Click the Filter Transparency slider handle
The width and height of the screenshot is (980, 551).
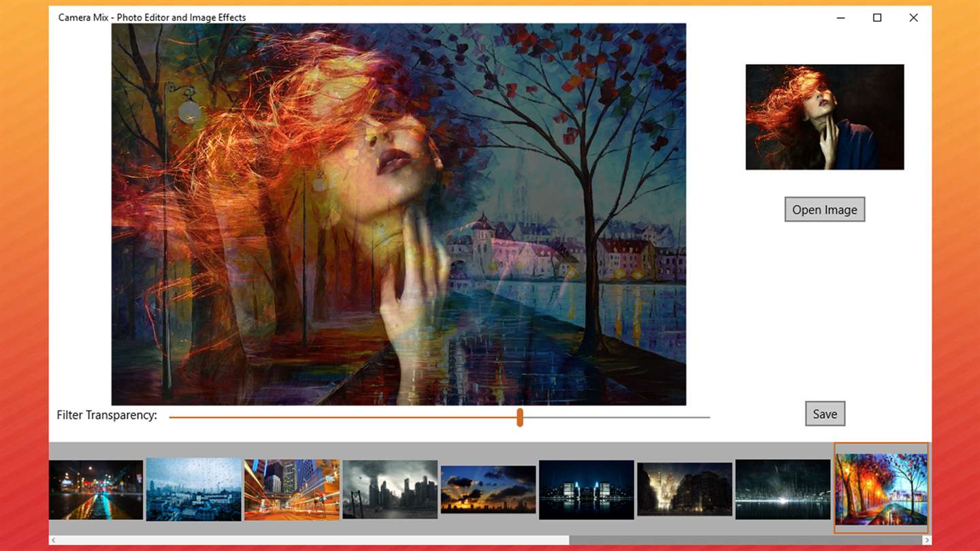point(520,417)
